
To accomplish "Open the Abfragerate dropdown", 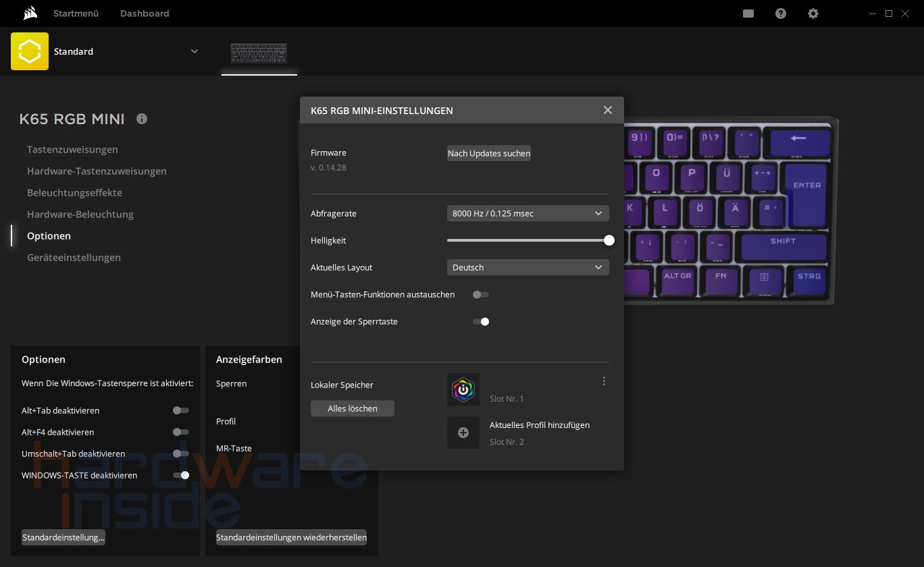I will coord(528,213).
